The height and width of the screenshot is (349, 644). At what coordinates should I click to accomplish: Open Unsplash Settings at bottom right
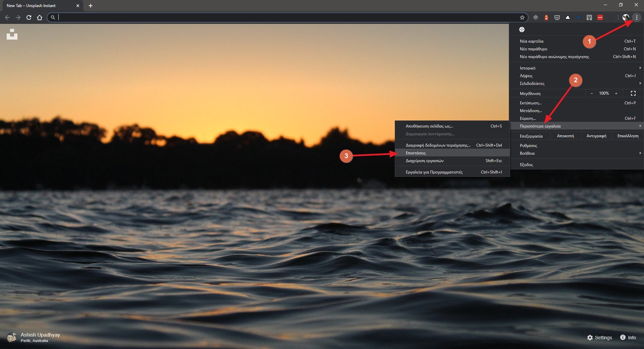599,338
